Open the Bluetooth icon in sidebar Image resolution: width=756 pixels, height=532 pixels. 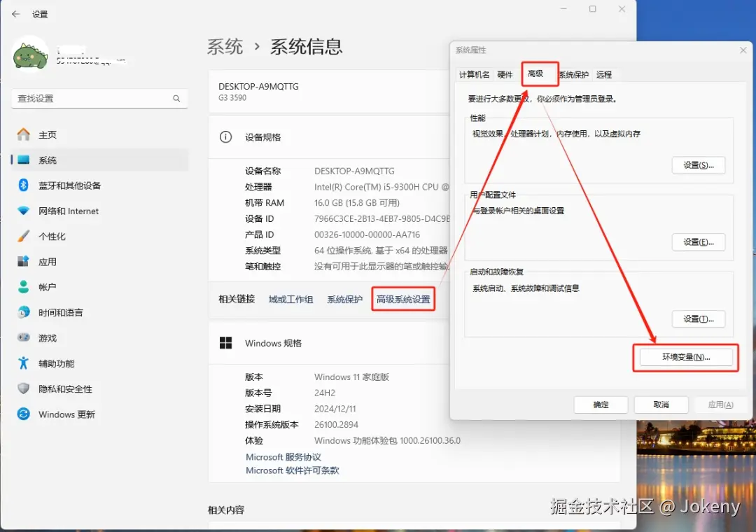coord(24,185)
